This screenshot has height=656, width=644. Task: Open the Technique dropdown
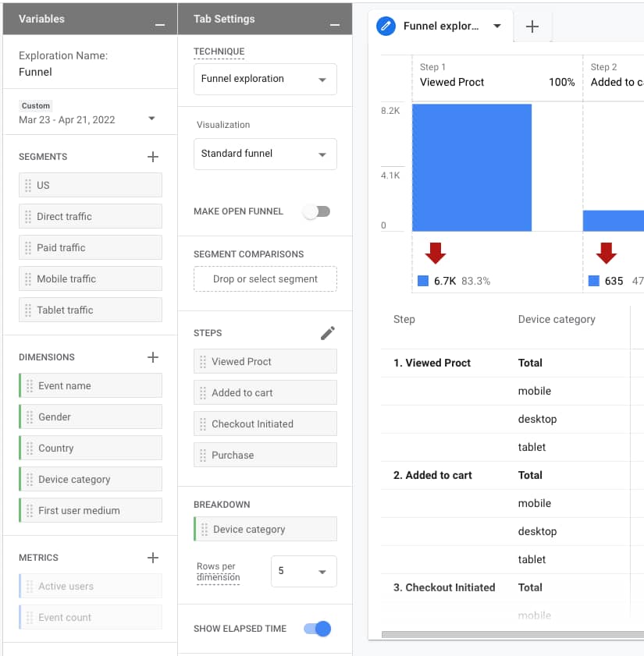(265, 79)
